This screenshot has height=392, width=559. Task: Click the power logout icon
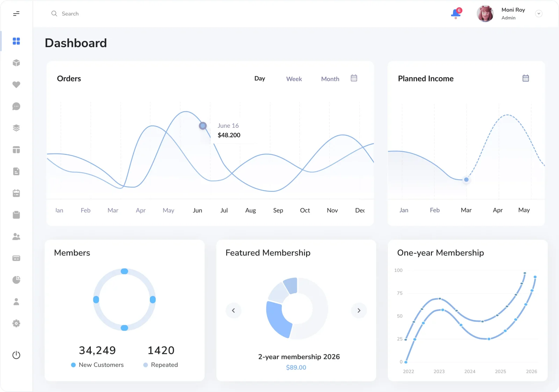pos(16,355)
